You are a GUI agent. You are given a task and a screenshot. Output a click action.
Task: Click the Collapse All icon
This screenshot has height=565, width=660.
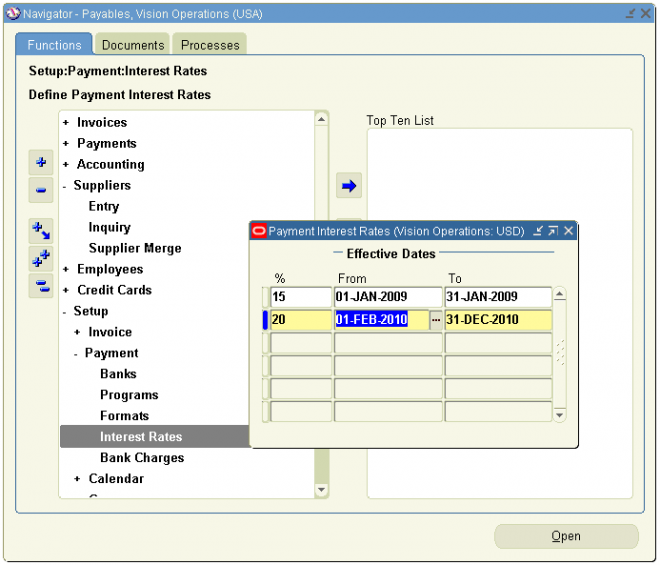pos(41,286)
